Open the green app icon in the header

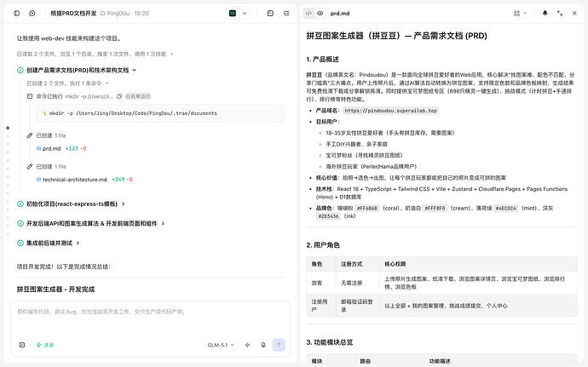coord(233,13)
